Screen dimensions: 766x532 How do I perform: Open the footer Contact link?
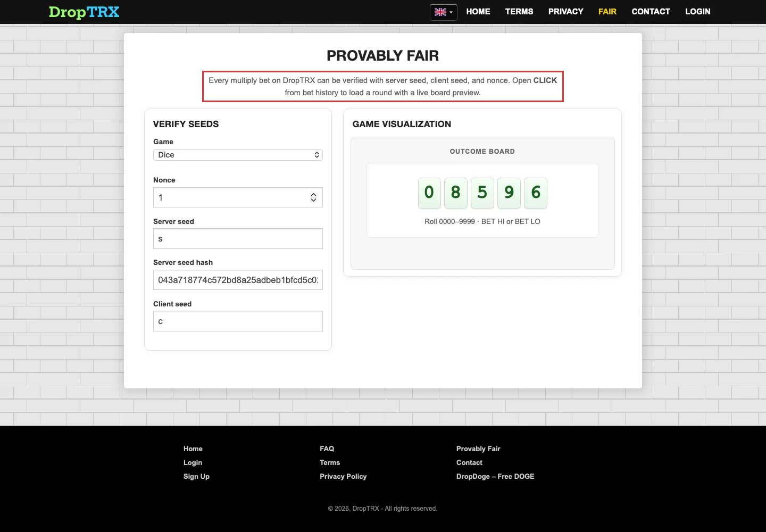(469, 463)
